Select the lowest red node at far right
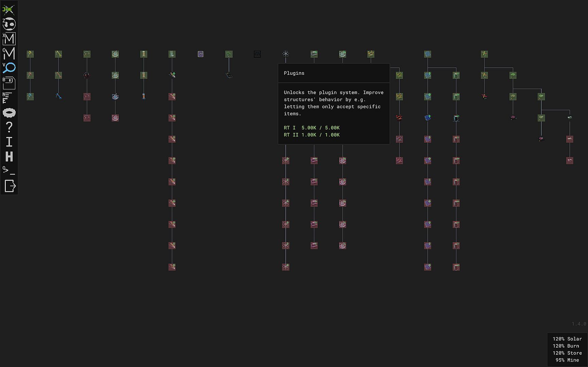Viewport: 588px width, 367px height. [x=570, y=160]
